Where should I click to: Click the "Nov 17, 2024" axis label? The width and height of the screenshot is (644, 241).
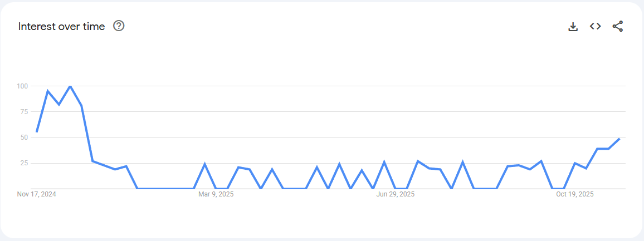(x=37, y=194)
